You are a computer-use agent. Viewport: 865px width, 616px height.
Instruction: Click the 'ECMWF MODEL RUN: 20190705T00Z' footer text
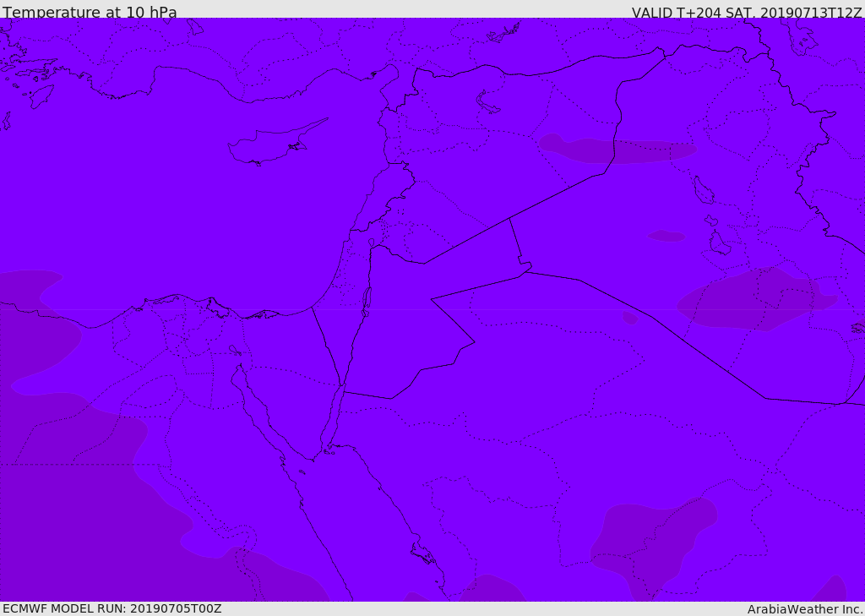[112, 609]
